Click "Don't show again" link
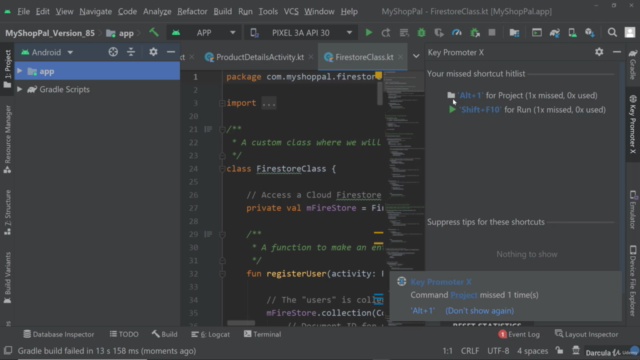The height and width of the screenshot is (360, 640). 480,311
